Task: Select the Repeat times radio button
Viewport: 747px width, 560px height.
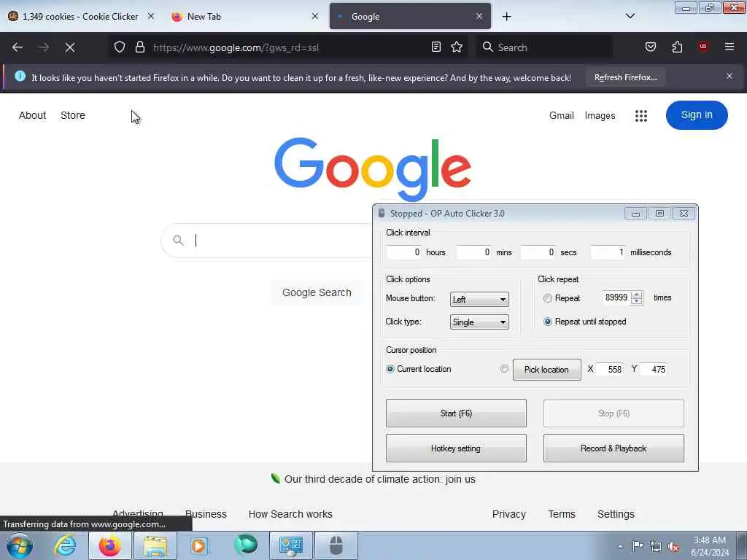Action: click(x=547, y=298)
